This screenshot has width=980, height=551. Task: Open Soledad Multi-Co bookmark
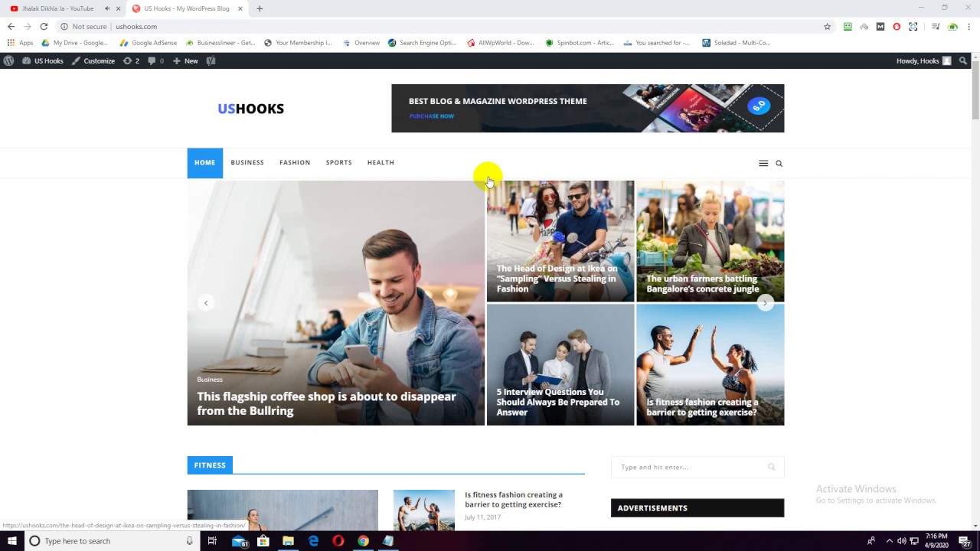point(737,43)
